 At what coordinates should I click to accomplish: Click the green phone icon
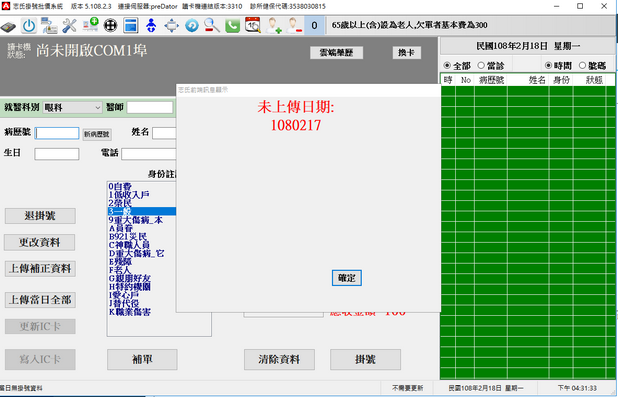click(x=233, y=26)
